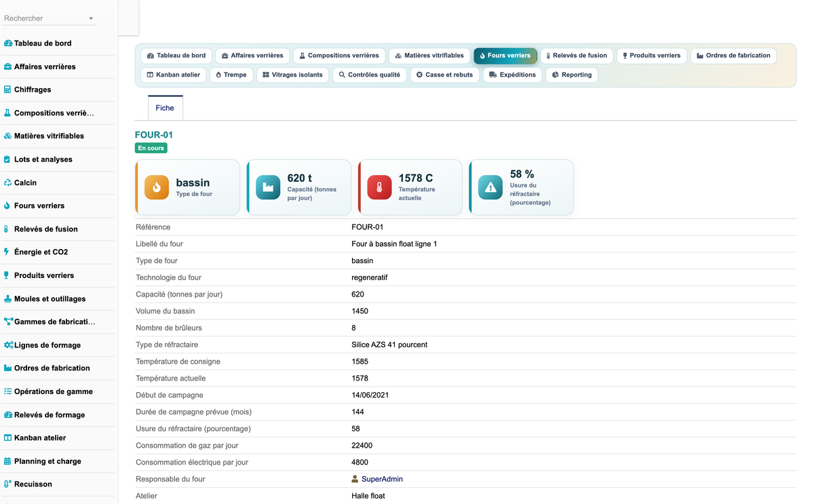Click the Silice AZS 41 pourcent value

389,345
